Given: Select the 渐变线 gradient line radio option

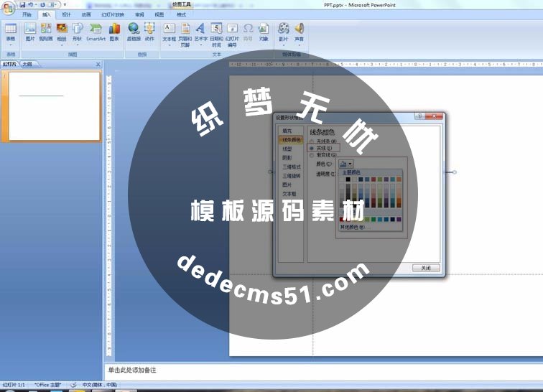Looking at the screenshot, I should (x=312, y=154).
